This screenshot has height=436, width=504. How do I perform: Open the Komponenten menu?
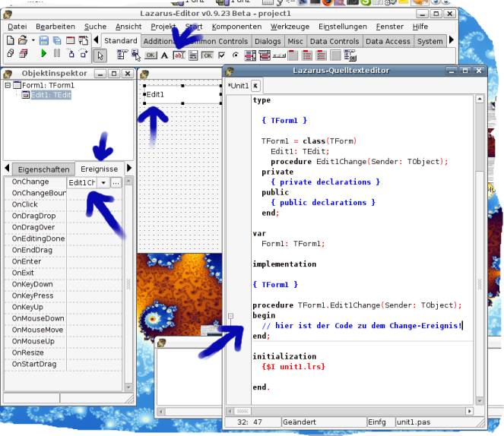pos(236,27)
